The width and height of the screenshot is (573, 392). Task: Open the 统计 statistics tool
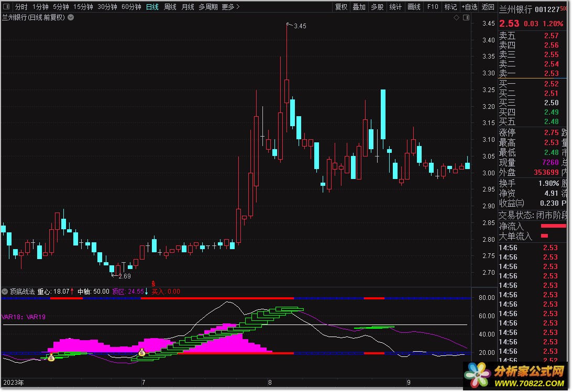tap(395, 7)
